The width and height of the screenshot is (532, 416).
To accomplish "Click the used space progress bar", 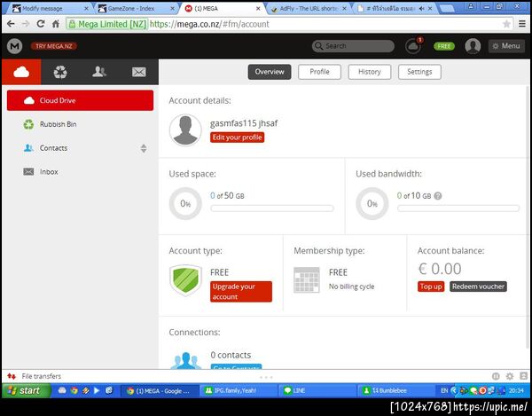I will click(x=272, y=208).
